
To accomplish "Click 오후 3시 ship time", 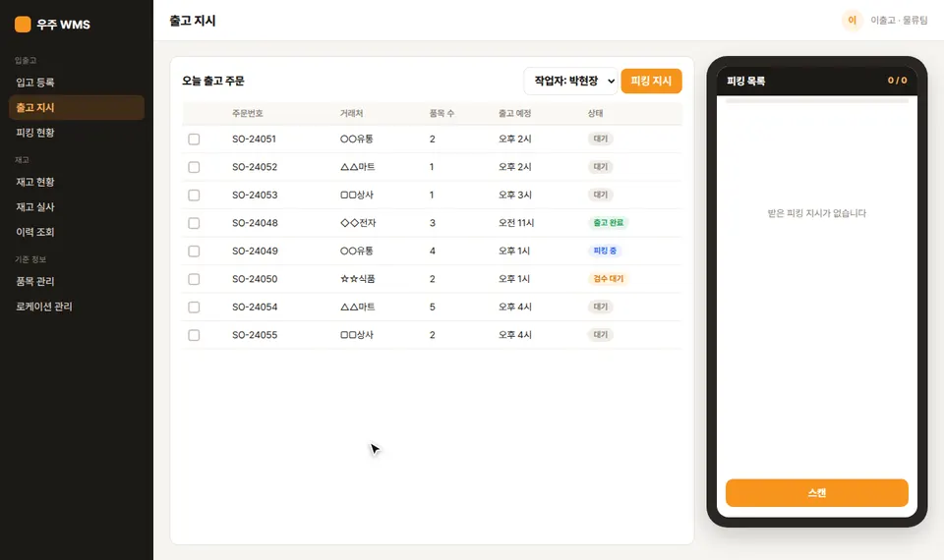I will (514, 195).
